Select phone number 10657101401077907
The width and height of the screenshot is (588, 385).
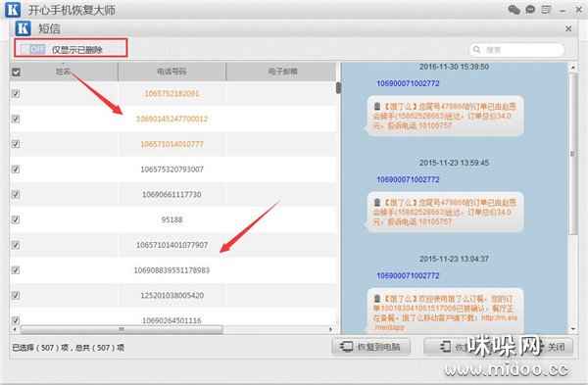point(171,245)
